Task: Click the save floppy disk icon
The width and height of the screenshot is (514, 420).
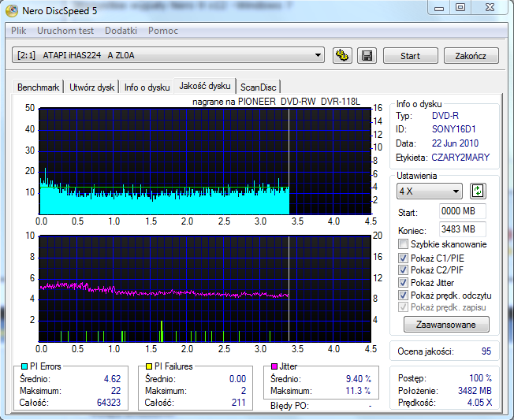Action: pos(367,55)
